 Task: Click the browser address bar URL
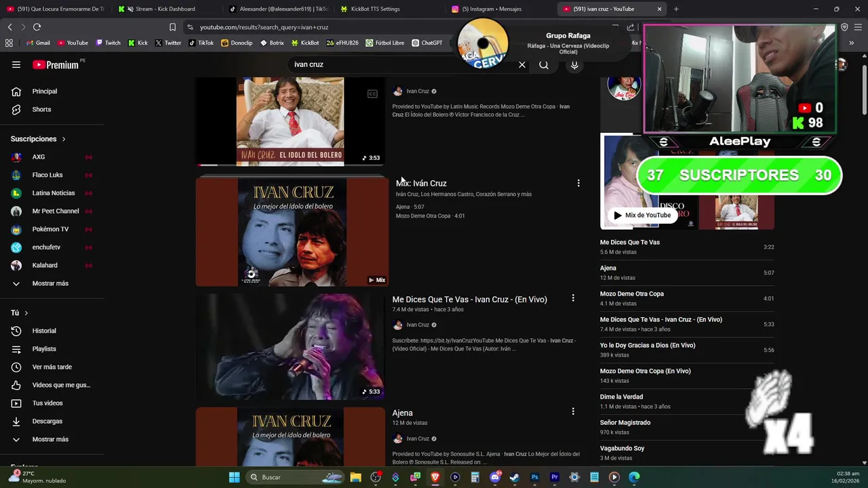pyautogui.click(x=264, y=27)
